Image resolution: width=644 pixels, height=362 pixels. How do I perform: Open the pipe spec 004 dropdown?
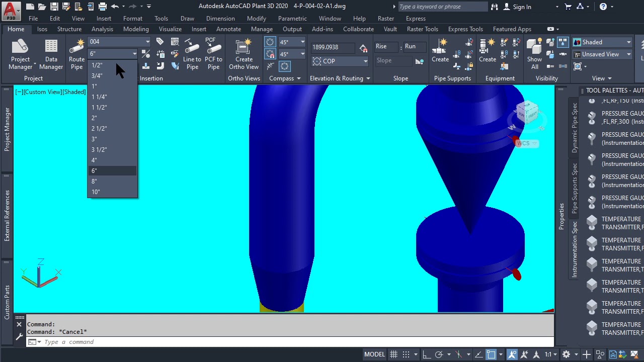coord(119,42)
